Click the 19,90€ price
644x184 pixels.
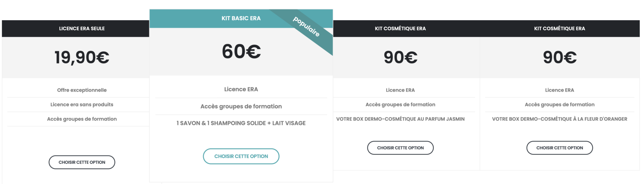pos(82,57)
